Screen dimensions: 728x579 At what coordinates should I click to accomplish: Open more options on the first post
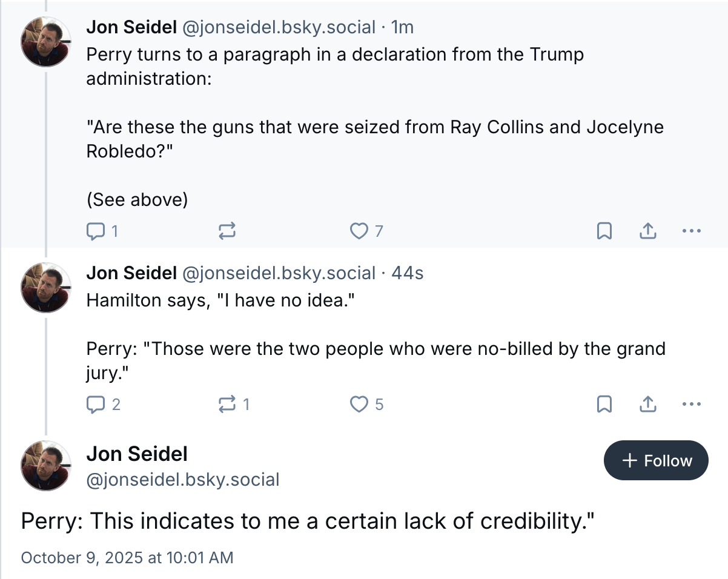(691, 231)
